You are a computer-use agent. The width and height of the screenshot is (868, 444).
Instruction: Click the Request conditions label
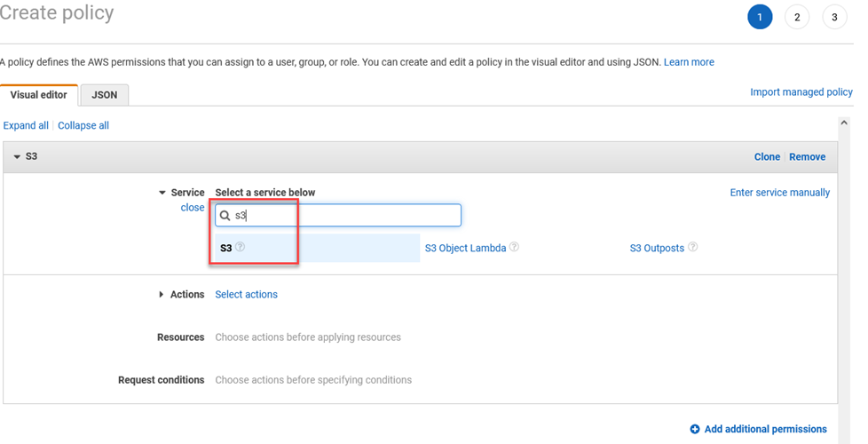click(x=162, y=380)
